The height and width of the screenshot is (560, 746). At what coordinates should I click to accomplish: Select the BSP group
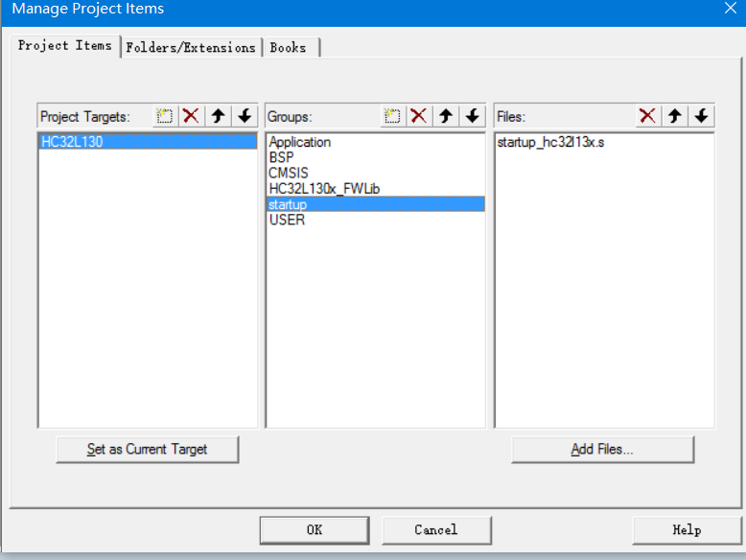point(376,157)
